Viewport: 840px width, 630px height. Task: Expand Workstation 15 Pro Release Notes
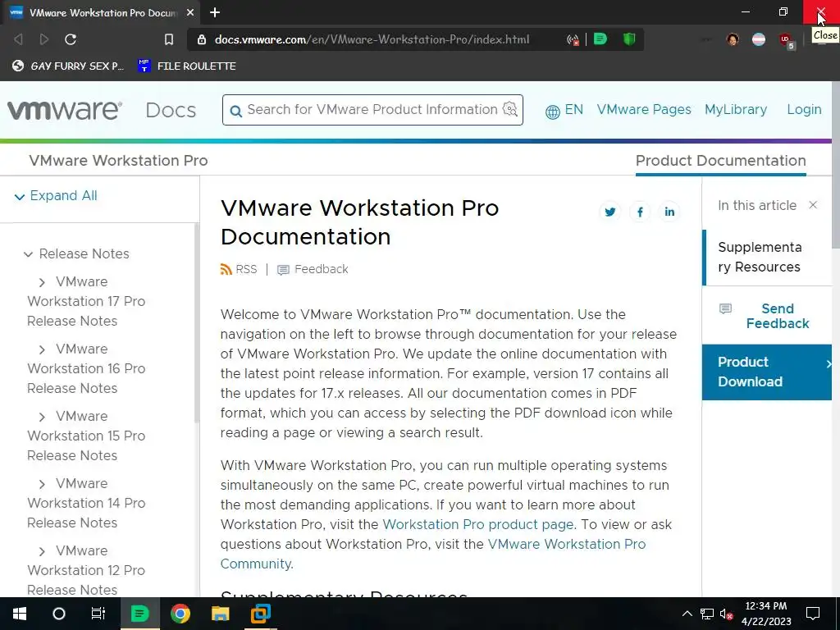point(42,417)
